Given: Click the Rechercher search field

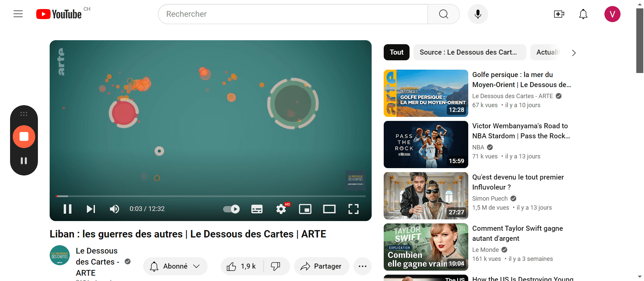Looking at the screenshot, I should click(x=293, y=14).
